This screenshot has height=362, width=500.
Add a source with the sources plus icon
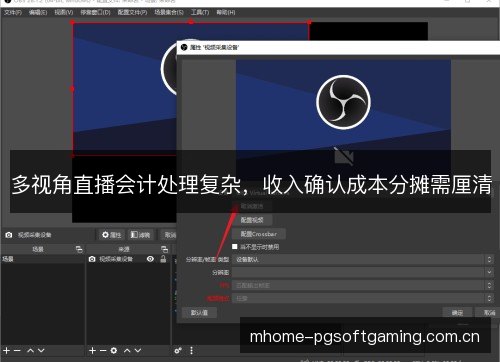(x=93, y=351)
